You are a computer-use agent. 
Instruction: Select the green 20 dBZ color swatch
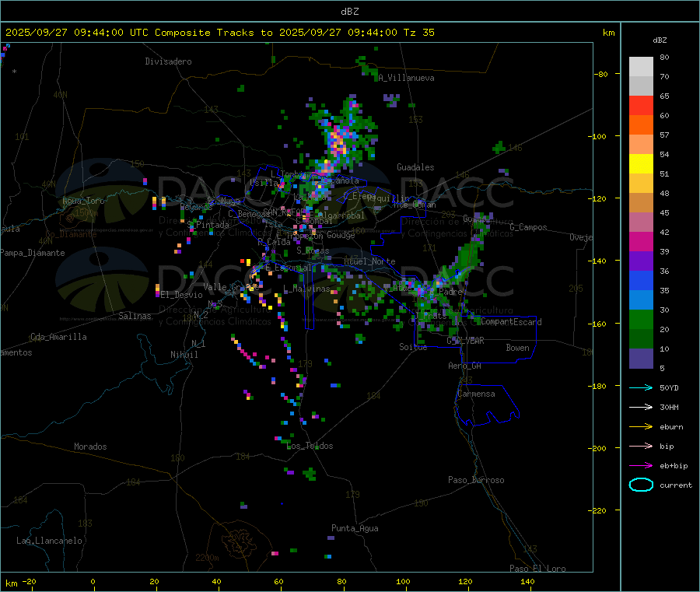coord(641,319)
